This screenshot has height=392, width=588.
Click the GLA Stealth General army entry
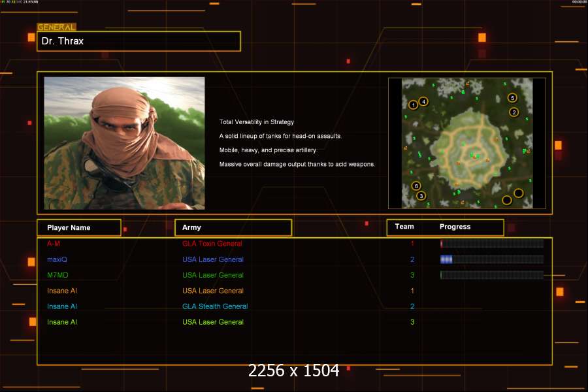pyautogui.click(x=215, y=306)
